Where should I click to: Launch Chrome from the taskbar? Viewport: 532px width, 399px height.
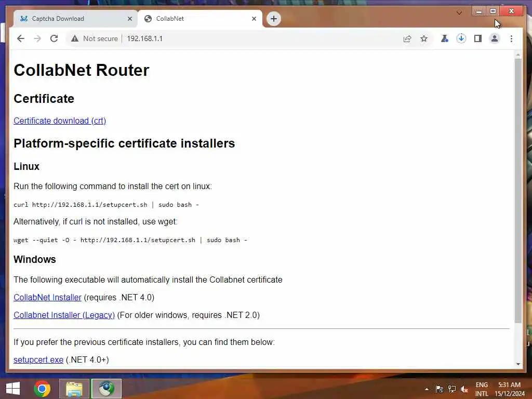42,389
